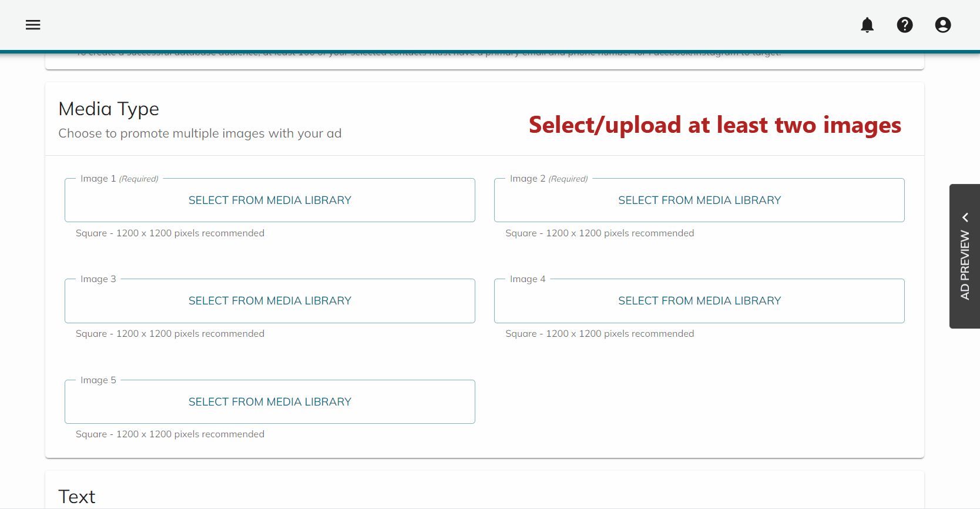Click the Media Type heading
The image size is (980, 509).
pos(109,109)
